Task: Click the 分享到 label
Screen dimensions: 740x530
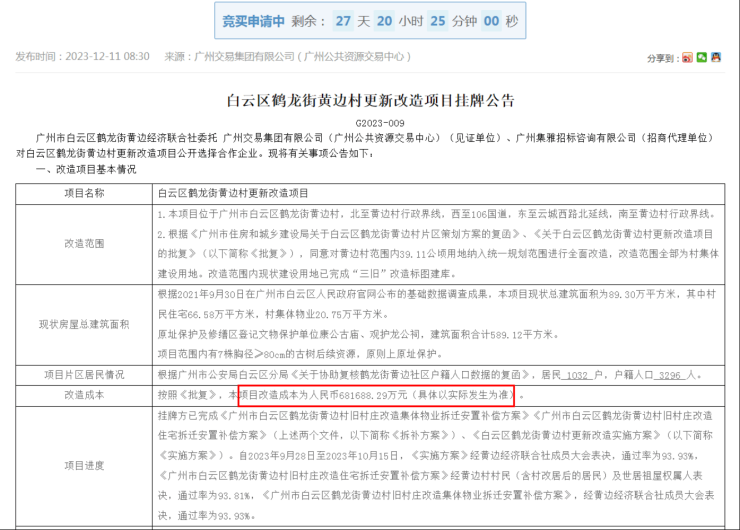Action: (663, 58)
